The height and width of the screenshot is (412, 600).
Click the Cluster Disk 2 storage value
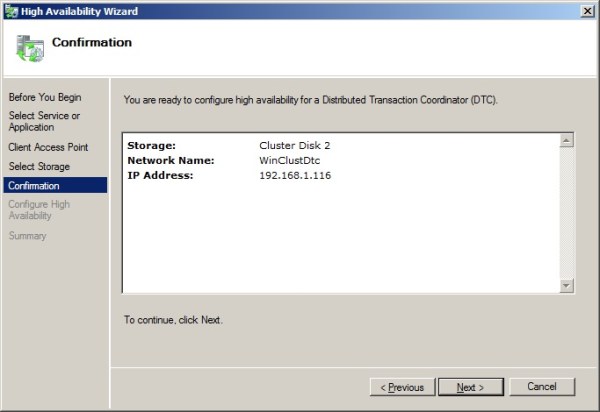point(294,145)
